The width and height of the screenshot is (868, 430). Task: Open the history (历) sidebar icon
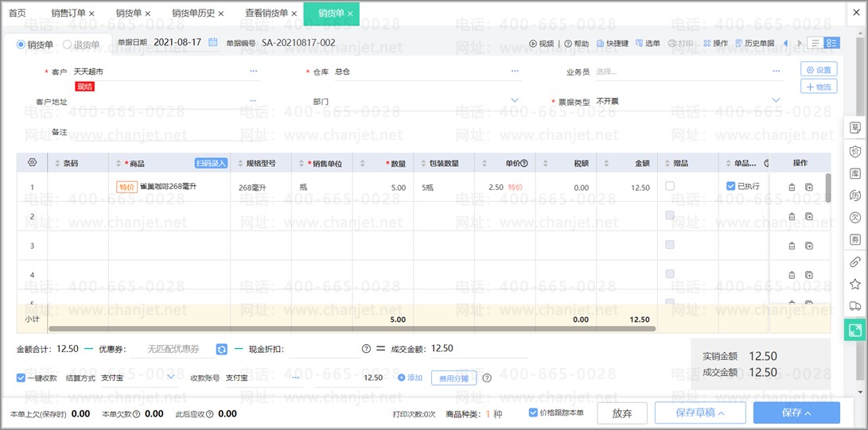[x=854, y=195]
